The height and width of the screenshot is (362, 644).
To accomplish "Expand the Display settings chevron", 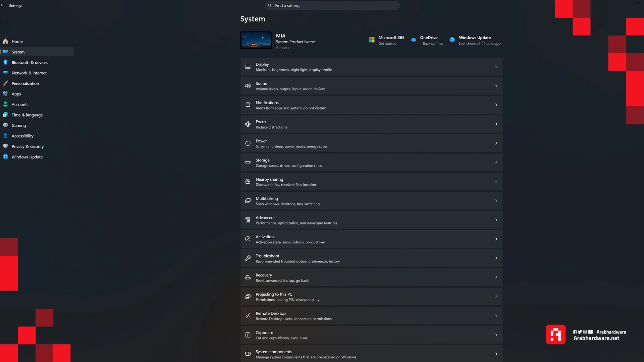I will pos(496,67).
